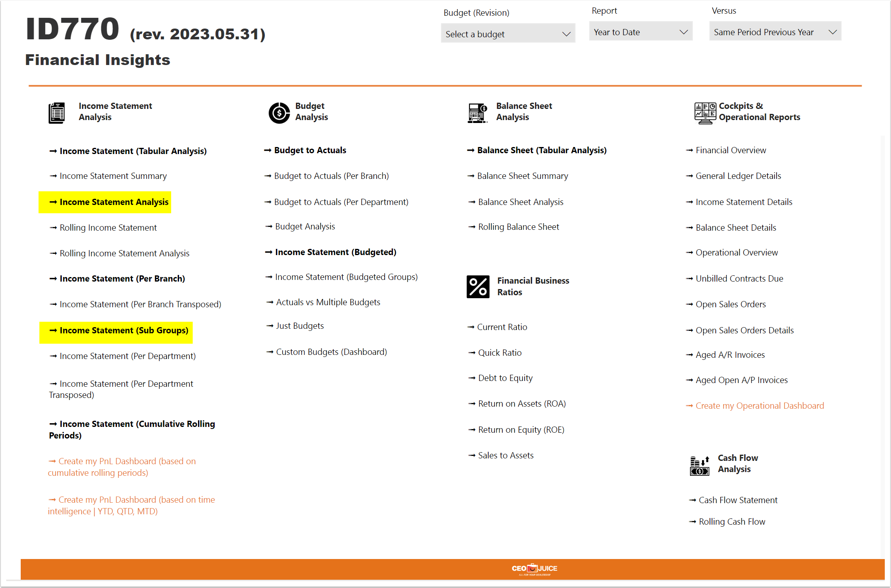Open the Versus Same Period Previous Year dropdown
The image size is (891, 588).
(775, 32)
